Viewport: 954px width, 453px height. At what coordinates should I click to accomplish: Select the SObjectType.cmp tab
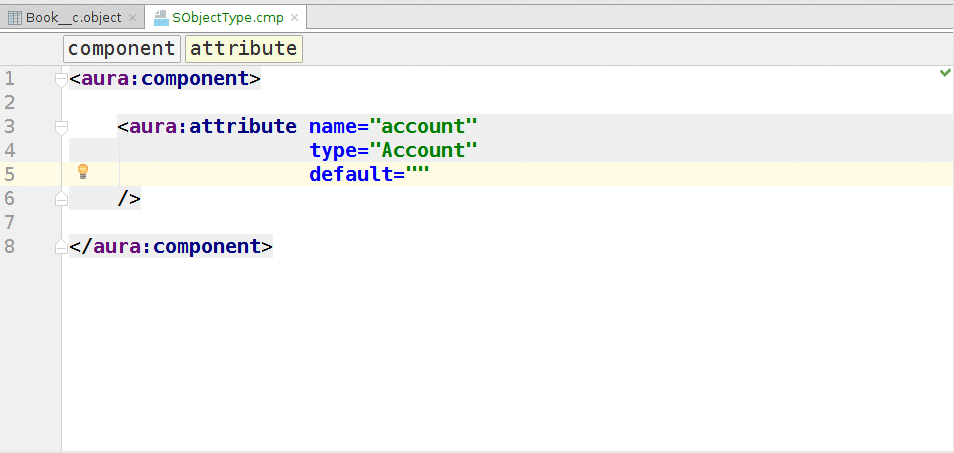227,18
